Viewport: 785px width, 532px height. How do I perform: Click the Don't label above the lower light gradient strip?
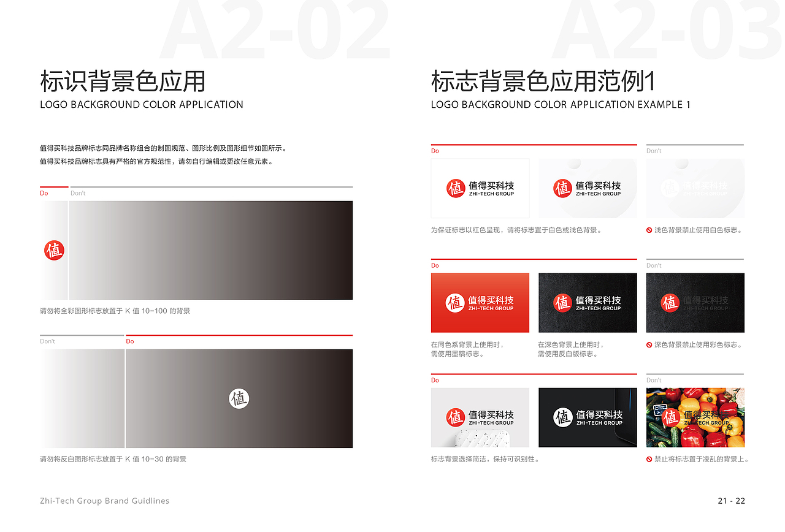pyautogui.click(x=47, y=341)
